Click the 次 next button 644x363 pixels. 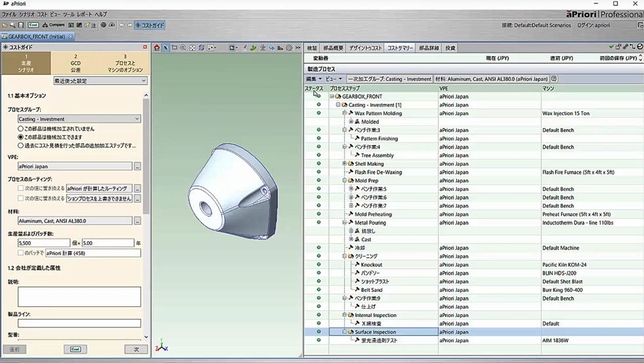pos(136,349)
